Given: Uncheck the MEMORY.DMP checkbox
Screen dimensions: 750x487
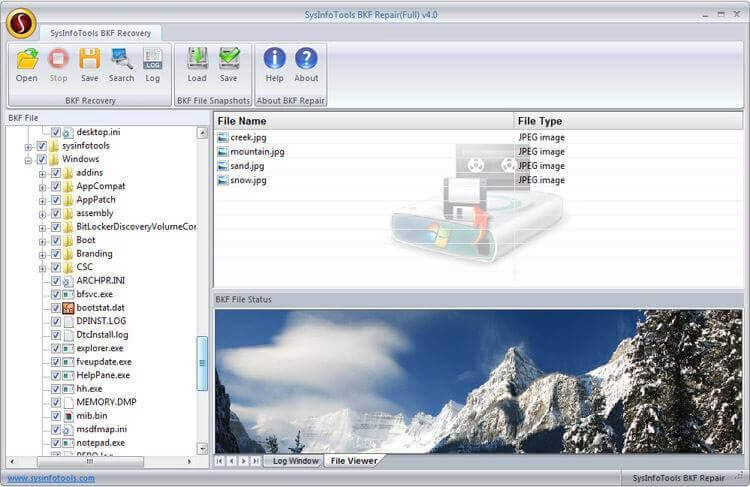Looking at the screenshot, I should (x=56, y=402).
